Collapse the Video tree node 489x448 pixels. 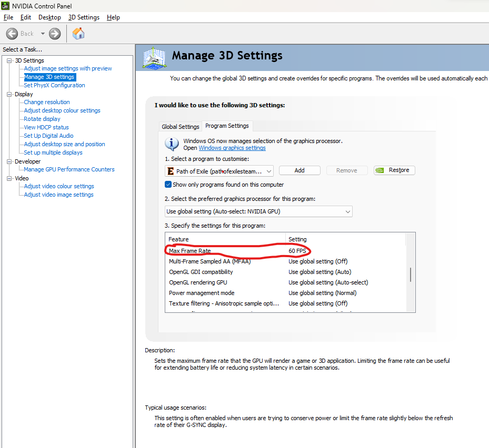pos(9,178)
